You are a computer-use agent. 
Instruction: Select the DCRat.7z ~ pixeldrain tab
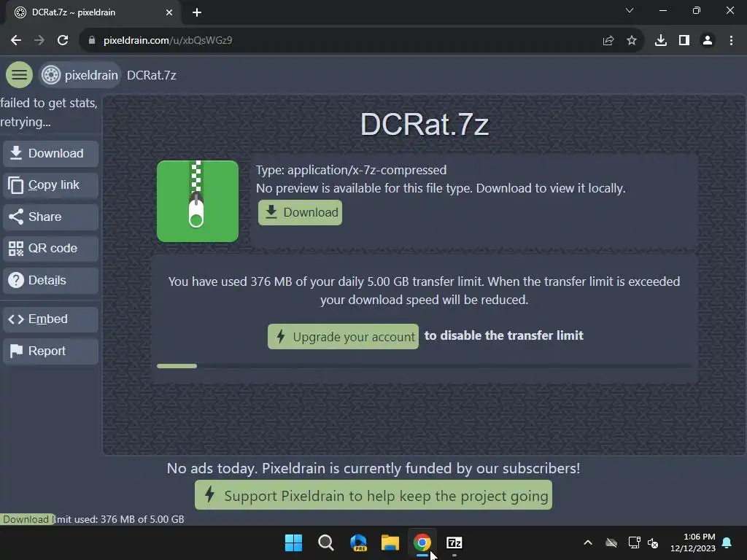tap(90, 12)
